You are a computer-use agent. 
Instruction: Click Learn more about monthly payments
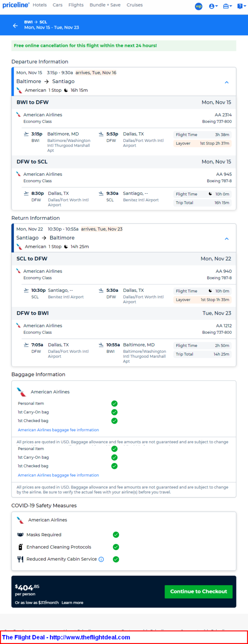pyautogui.click(x=72, y=603)
